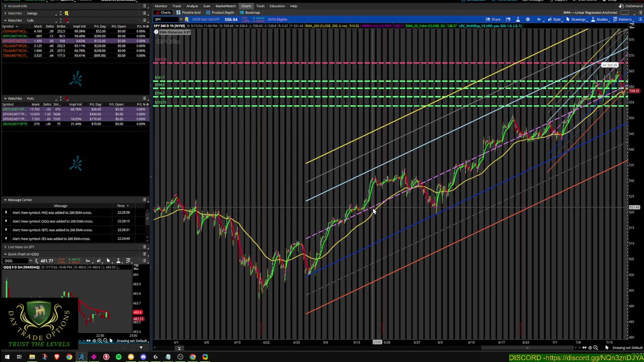Image resolution: width=644 pixels, height=362 pixels.
Task: Open the Drawings tools menu
Action: pyautogui.click(x=576, y=19)
